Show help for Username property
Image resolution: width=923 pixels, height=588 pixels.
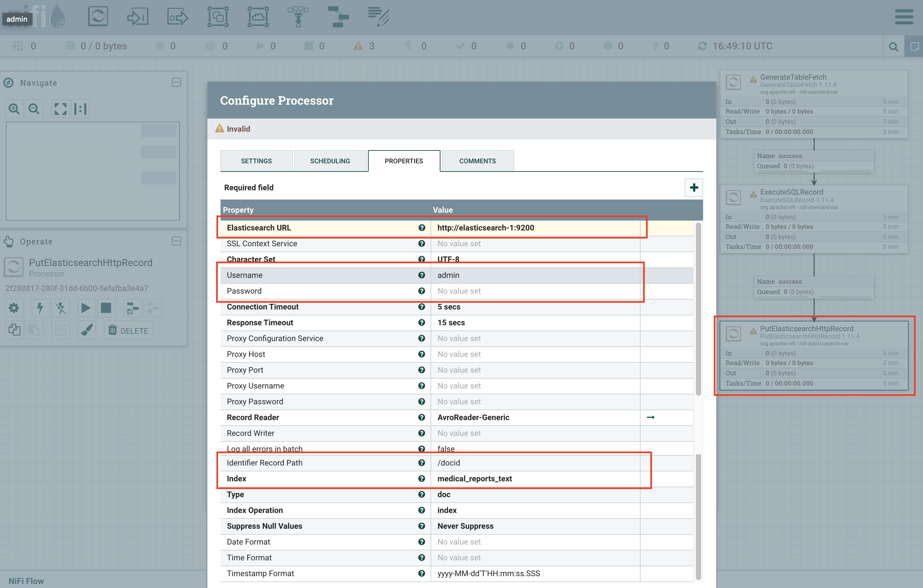[x=422, y=275]
